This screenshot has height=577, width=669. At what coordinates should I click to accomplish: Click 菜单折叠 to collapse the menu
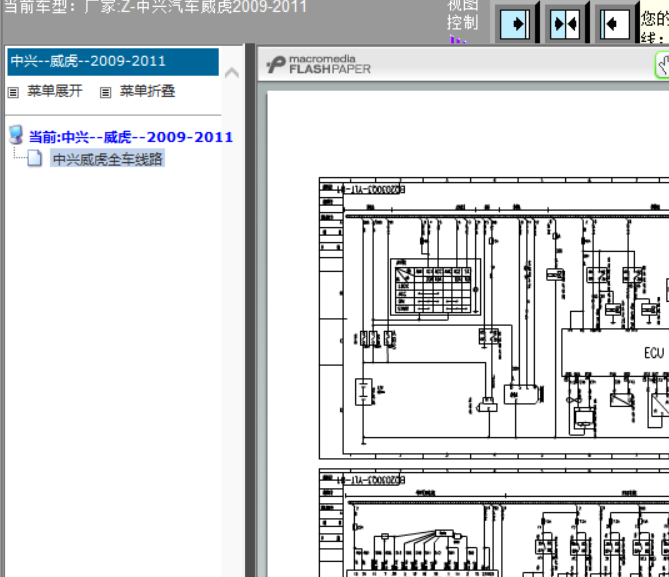tap(147, 91)
